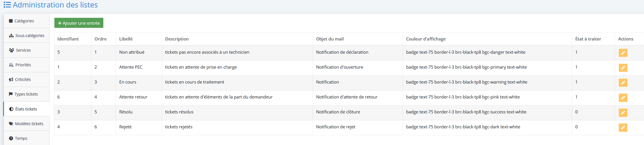Go to the Priorités tab

(x=26, y=65)
